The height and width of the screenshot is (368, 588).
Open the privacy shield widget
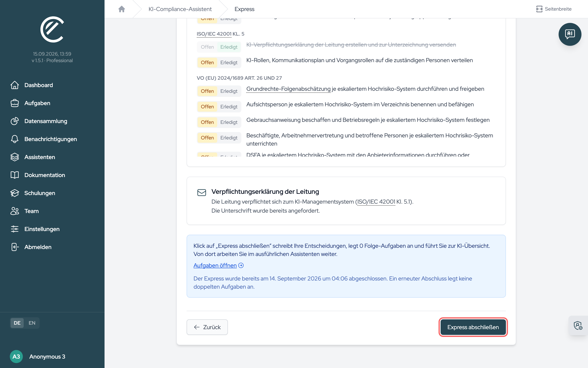578,325
